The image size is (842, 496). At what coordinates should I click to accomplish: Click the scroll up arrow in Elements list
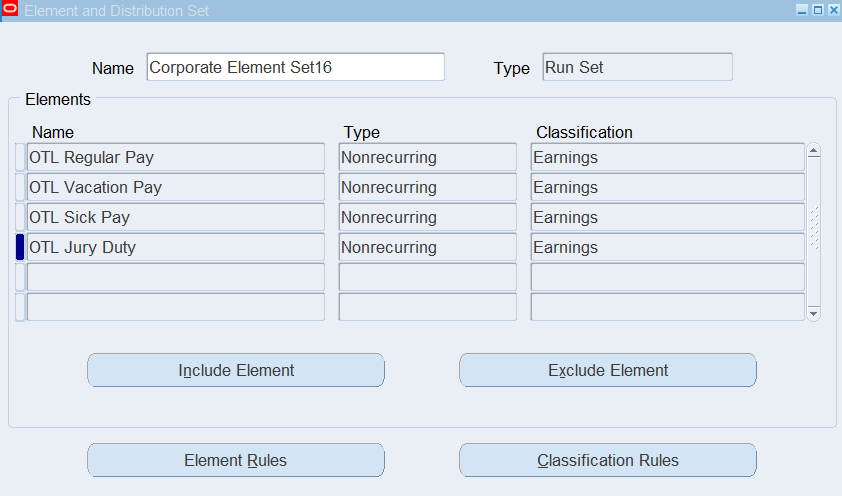[x=813, y=152]
